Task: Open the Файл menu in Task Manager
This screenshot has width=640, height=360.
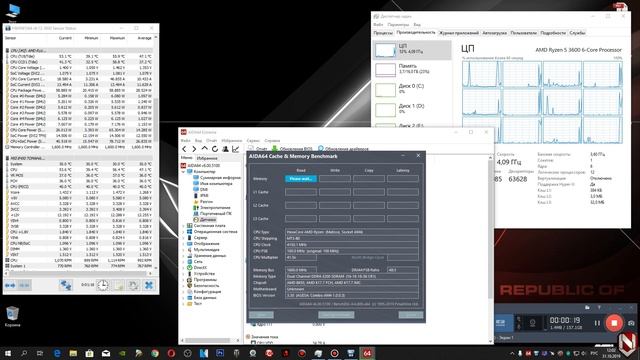Action: point(378,24)
